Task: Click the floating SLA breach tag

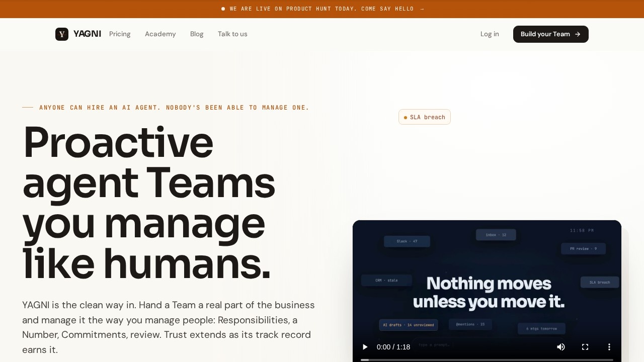Action: [425, 117]
